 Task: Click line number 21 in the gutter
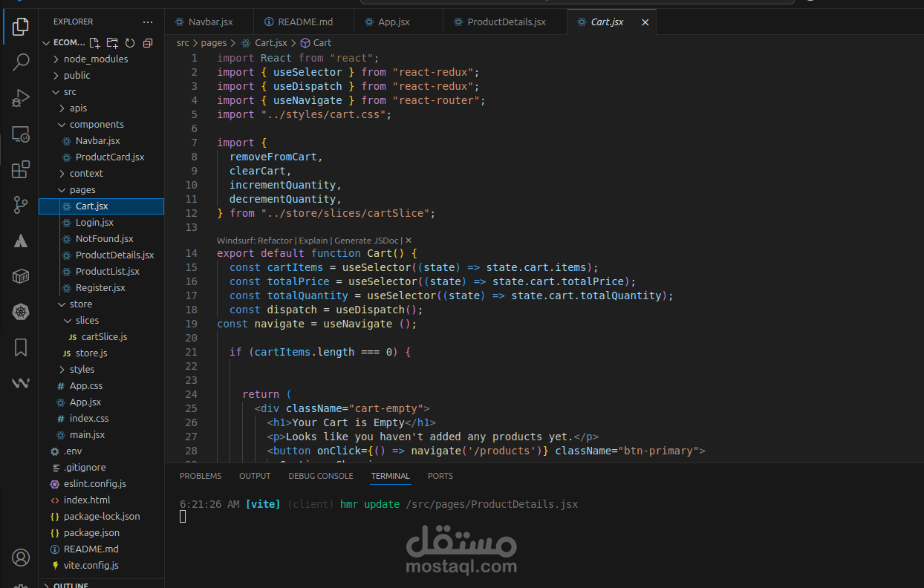click(192, 352)
